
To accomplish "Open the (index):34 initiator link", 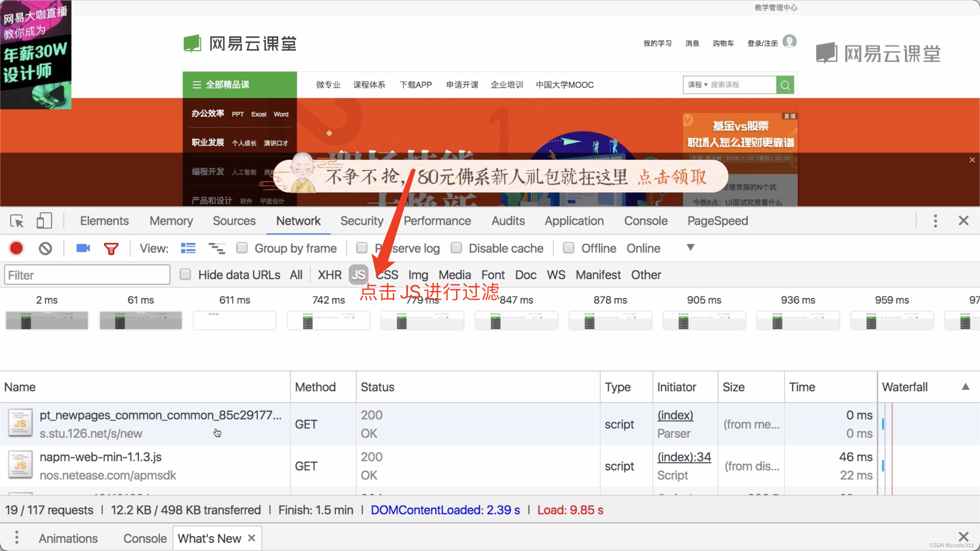I will pos(684,457).
